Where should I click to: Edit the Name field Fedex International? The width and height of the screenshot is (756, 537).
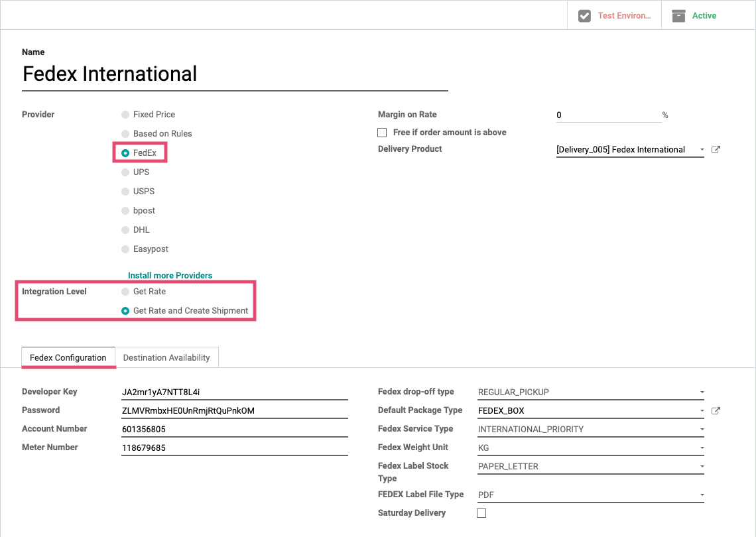[235, 74]
